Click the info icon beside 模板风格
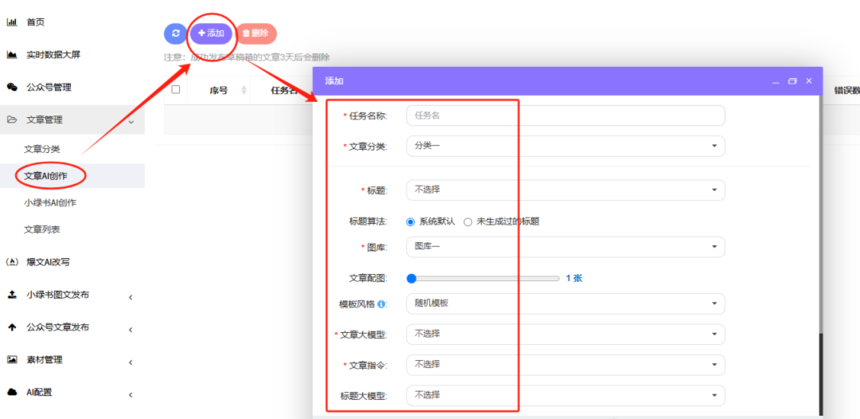Screen dimensions: 860x419 click(382, 304)
